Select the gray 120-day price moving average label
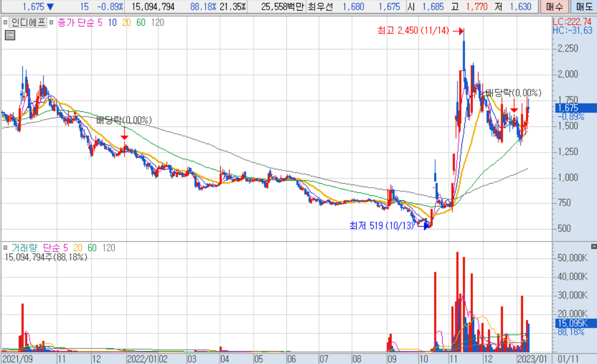597x364 pixels. tap(157, 22)
